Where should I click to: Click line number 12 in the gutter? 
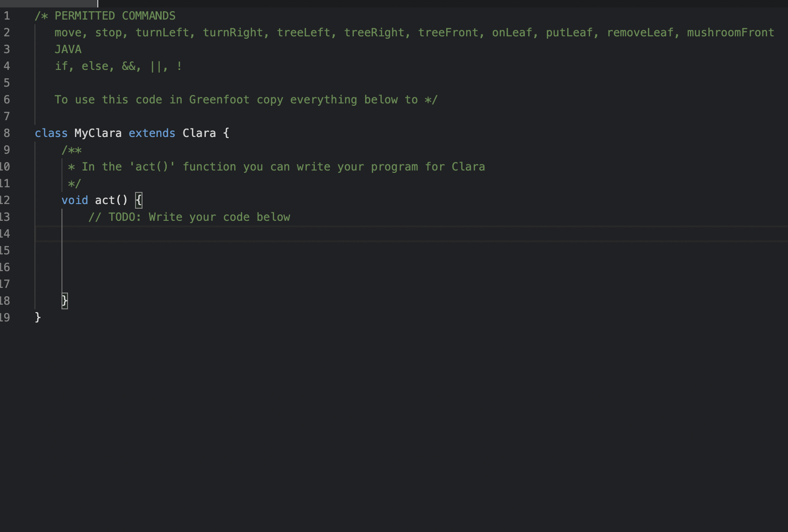pyautogui.click(x=6, y=200)
